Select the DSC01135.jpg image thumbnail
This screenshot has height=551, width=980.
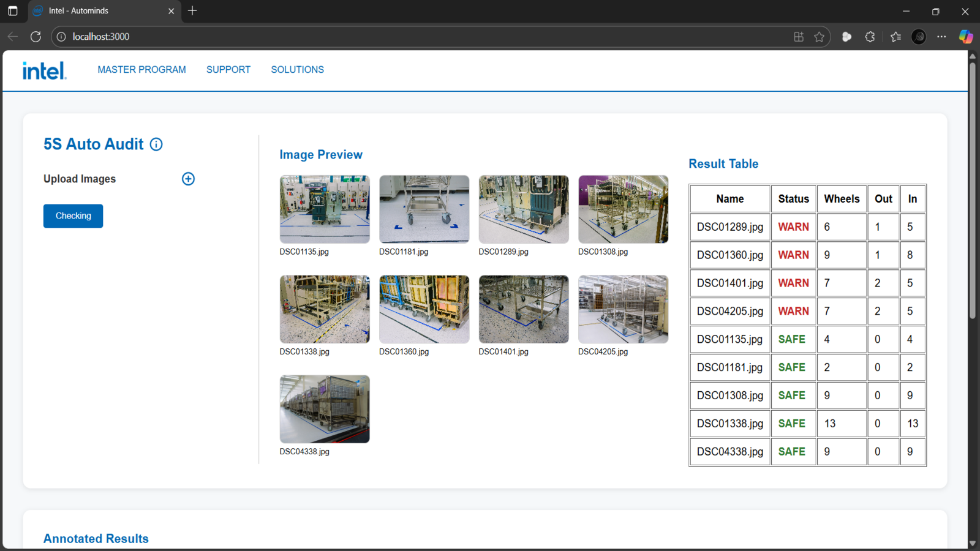click(325, 209)
